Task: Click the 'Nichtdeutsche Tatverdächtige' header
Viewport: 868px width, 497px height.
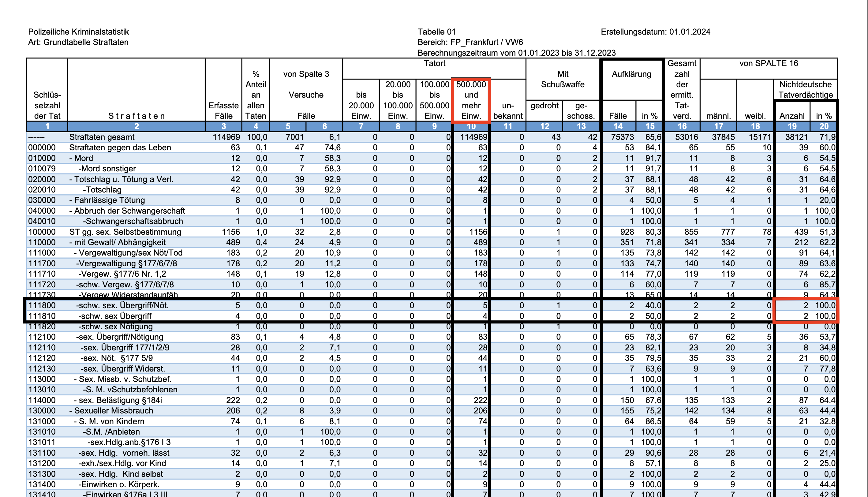Action: pyautogui.click(x=806, y=89)
